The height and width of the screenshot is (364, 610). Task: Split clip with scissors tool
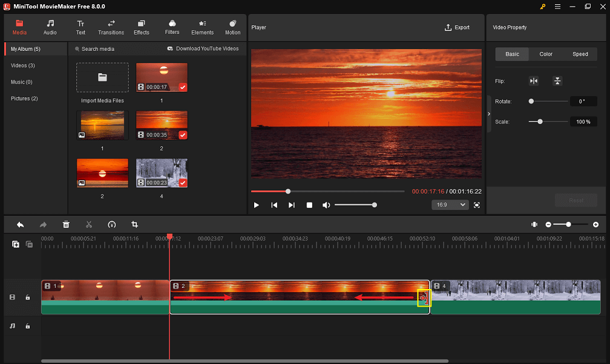[89, 224]
